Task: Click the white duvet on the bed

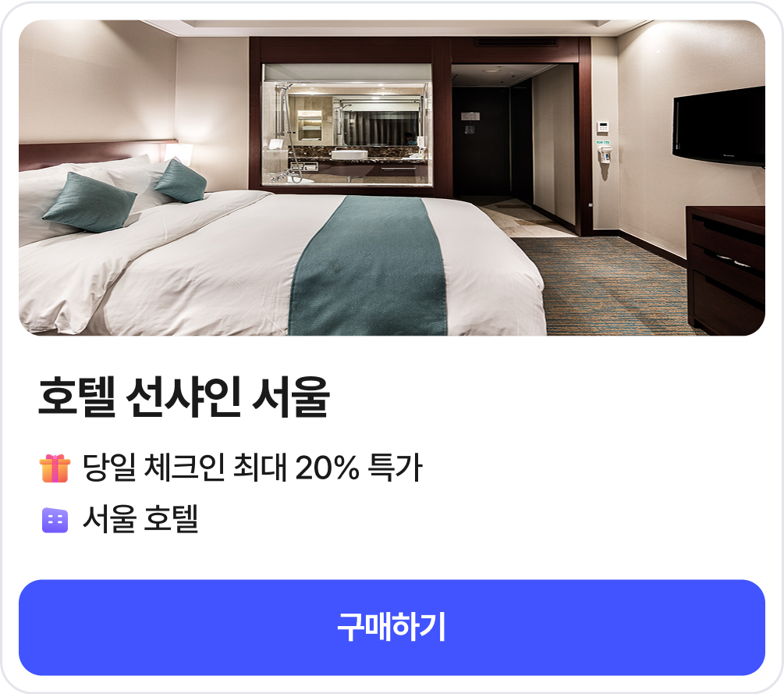Action: 200,270
